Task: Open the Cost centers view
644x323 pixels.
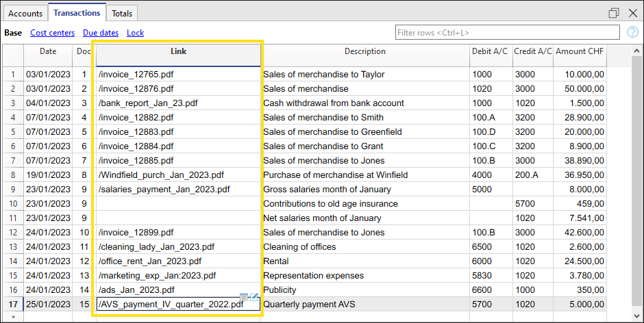Action: (x=52, y=32)
